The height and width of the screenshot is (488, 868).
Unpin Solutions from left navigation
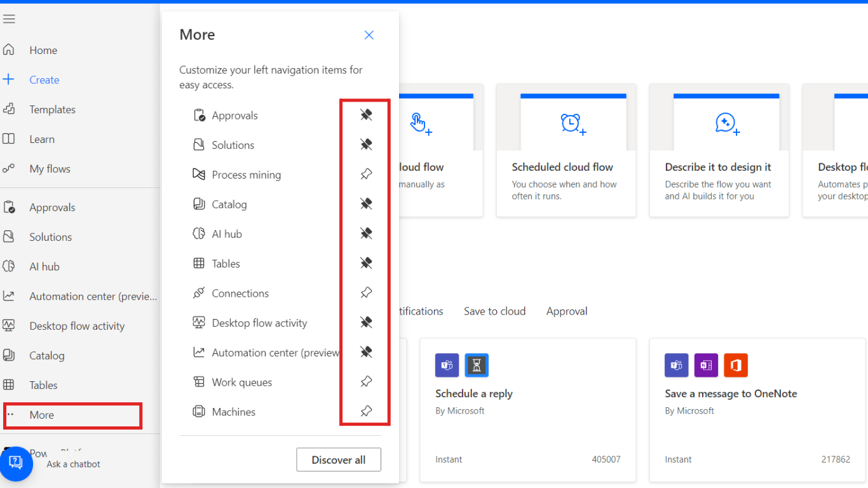(366, 145)
